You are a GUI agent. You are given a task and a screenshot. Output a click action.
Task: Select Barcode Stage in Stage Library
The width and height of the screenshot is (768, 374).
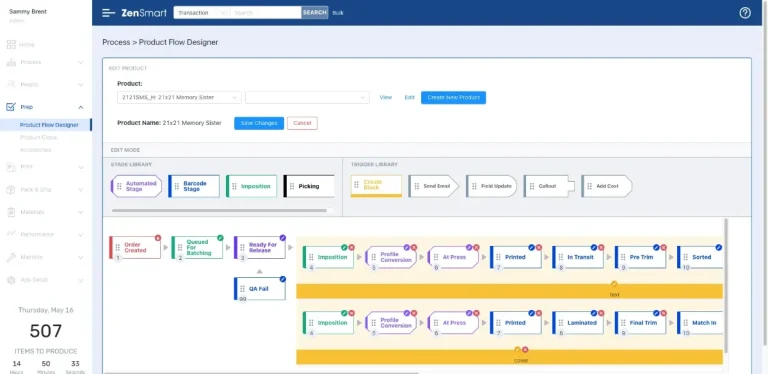(x=194, y=186)
